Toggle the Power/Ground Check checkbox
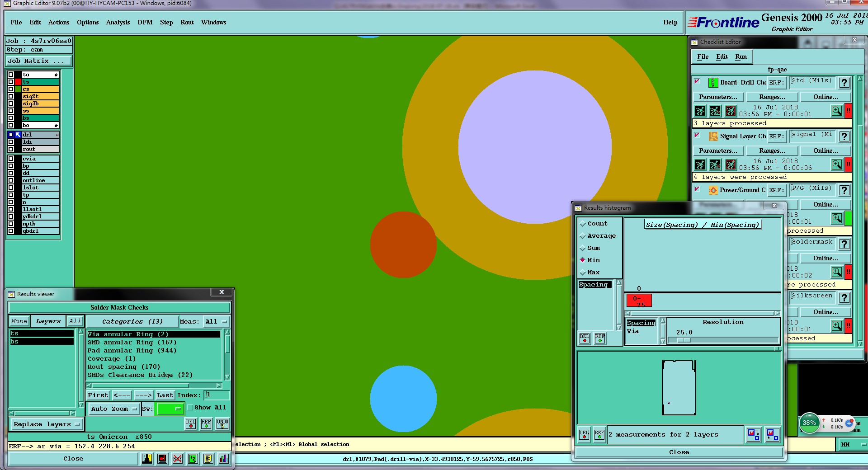The width and height of the screenshot is (868, 470). click(x=697, y=189)
